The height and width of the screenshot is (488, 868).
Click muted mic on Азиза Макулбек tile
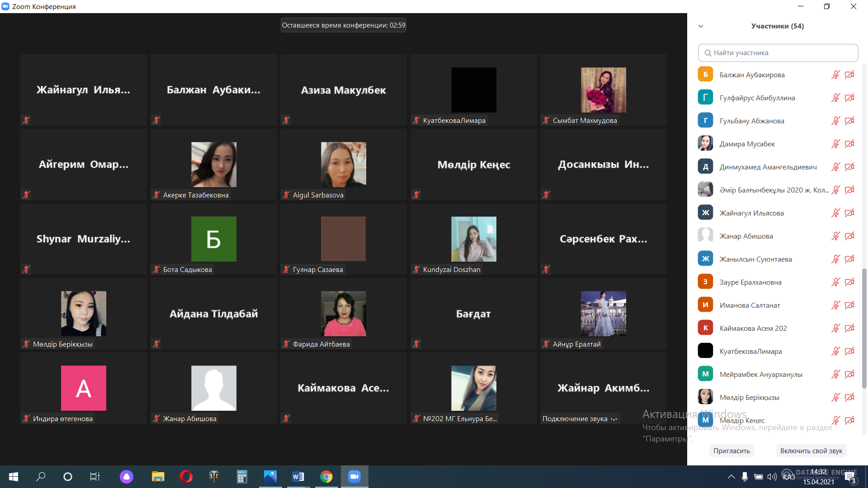click(286, 120)
